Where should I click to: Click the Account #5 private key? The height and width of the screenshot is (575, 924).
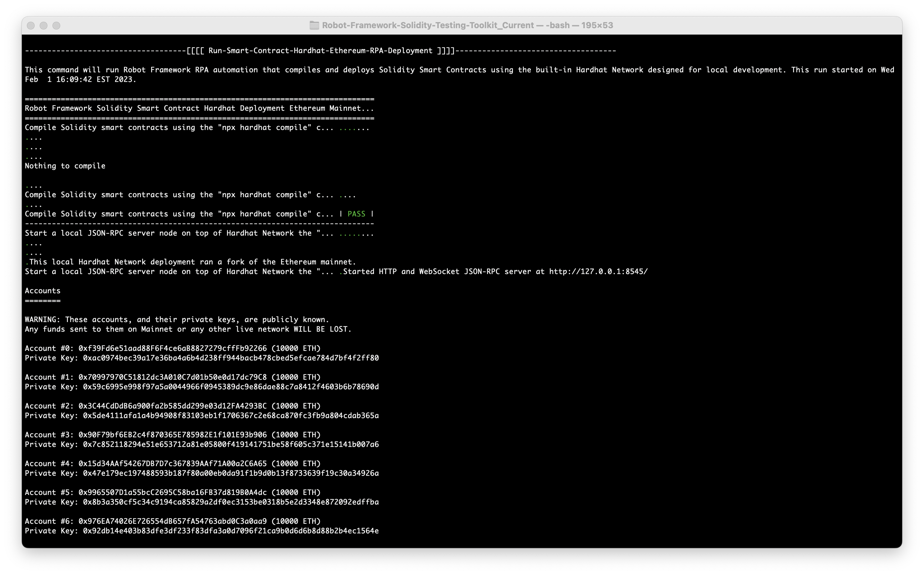click(231, 502)
